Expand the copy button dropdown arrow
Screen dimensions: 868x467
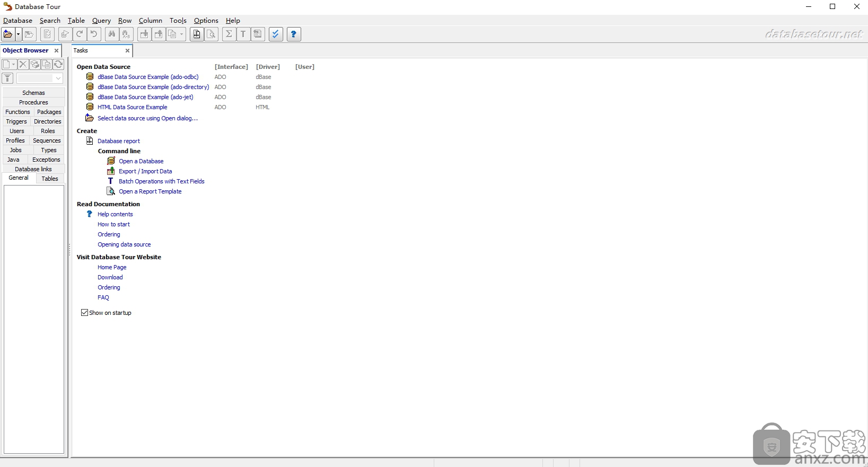pyautogui.click(x=182, y=34)
